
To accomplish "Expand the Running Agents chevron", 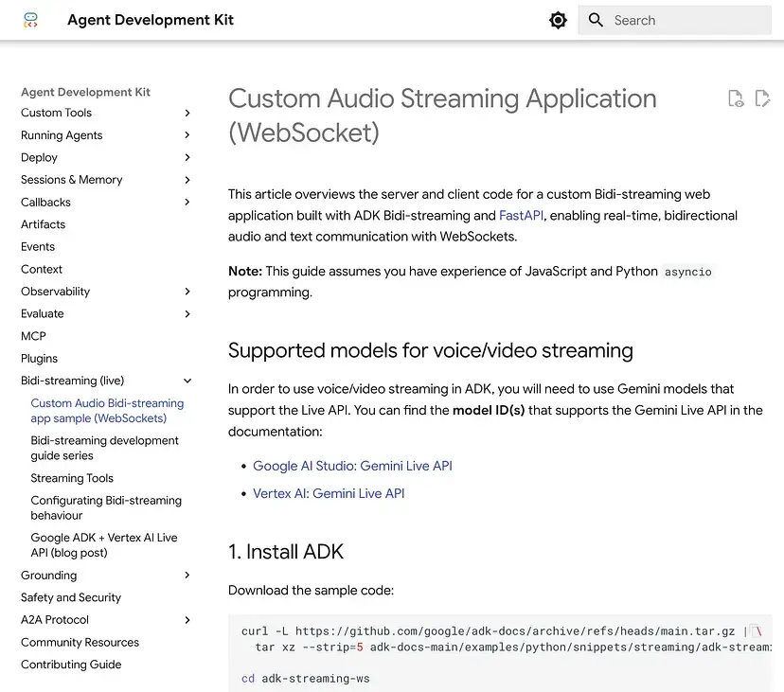I will (187, 135).
